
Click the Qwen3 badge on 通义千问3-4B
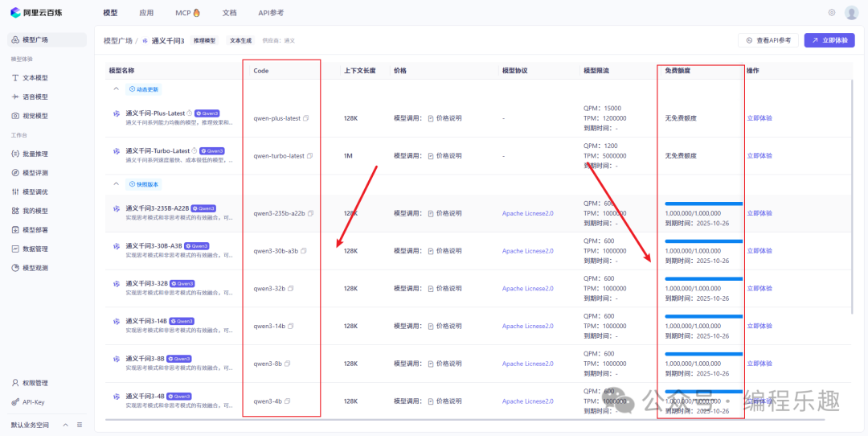[x=179, y=396]
